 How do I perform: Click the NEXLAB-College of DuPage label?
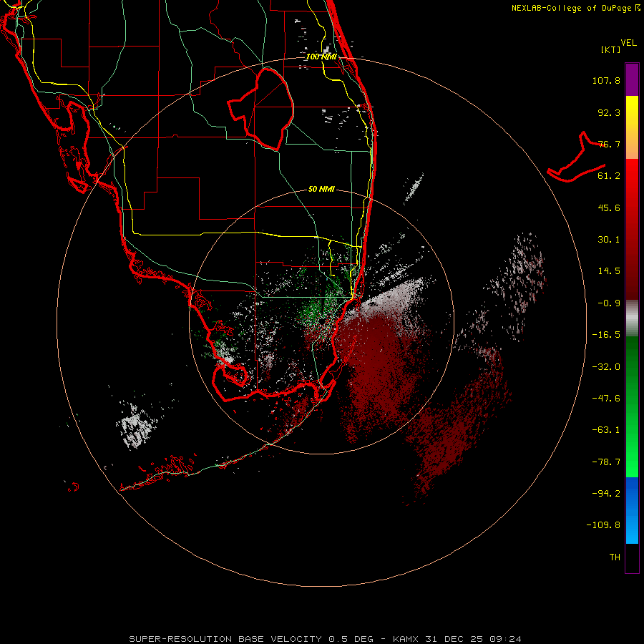pos(576,8)
